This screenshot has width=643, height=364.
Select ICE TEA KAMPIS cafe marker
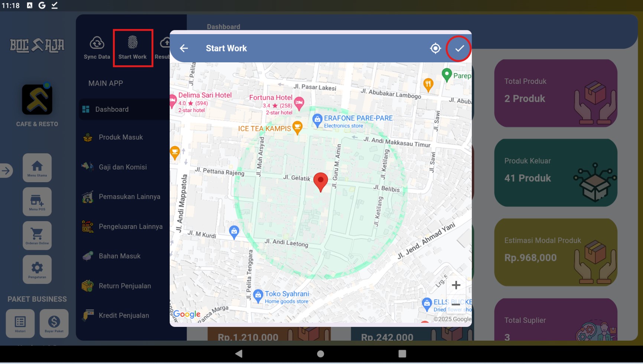pos(297,127)
